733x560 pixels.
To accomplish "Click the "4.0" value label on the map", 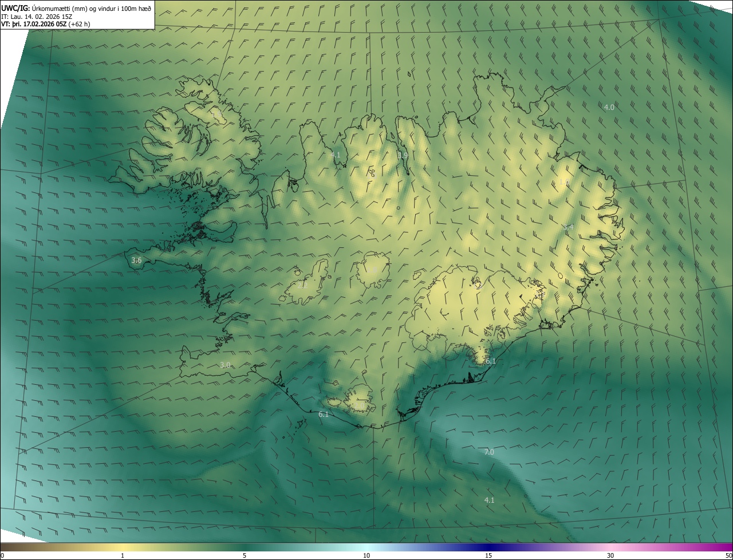I will click(x=609, y=107).
